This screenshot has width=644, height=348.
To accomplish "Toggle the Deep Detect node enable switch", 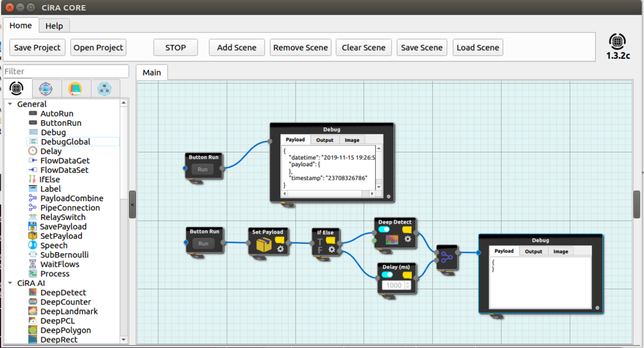I will (384, 229).
